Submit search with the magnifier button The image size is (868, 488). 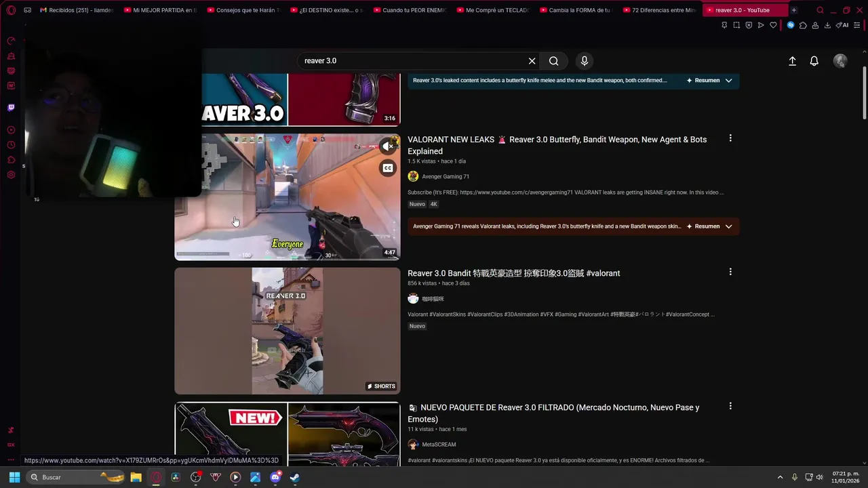pyautogui.click(x=554, y=61)
